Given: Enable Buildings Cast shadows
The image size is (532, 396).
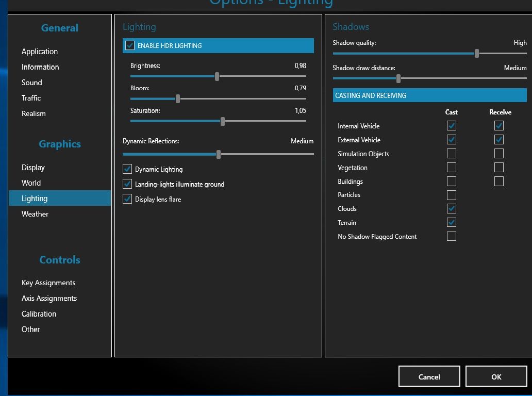Looking at the screenshot, I should 451,181.
